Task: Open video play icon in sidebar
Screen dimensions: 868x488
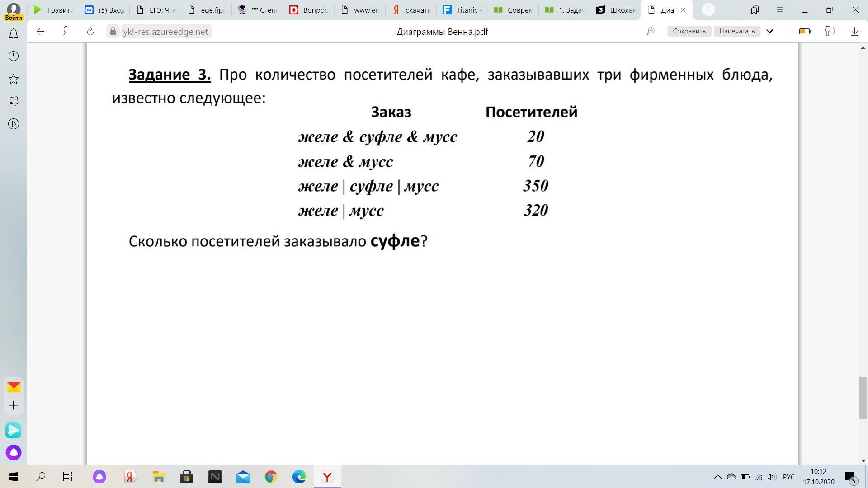Action: pos(14,124)
